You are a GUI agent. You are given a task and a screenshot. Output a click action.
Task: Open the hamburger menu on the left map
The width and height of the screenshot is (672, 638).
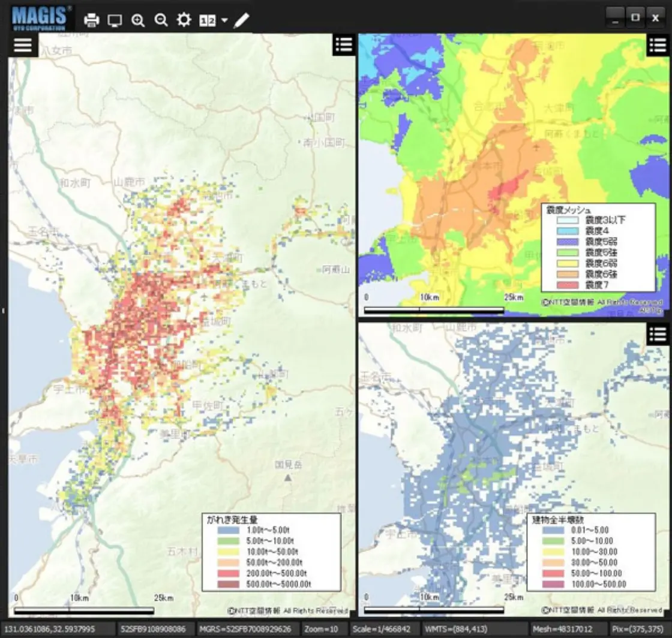coord(23,46)
